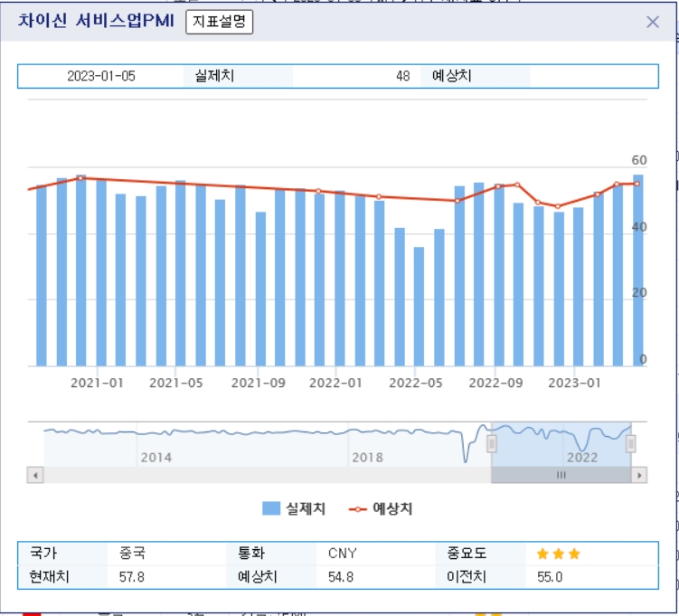This screenshot has width=679, height=616.
Task: Click the 2022-09 axis label
Action: pyautogui.click(x=495, y=383)
